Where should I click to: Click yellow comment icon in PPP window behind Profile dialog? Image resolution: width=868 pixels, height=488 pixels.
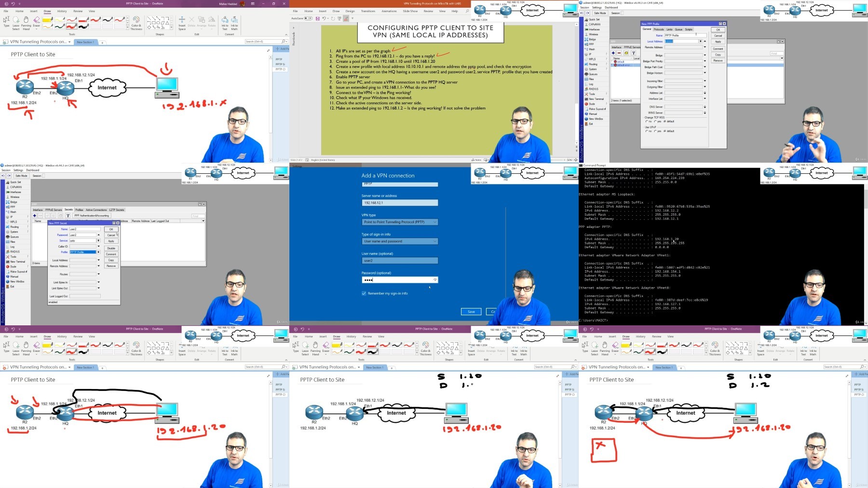[x=626, y=53]
